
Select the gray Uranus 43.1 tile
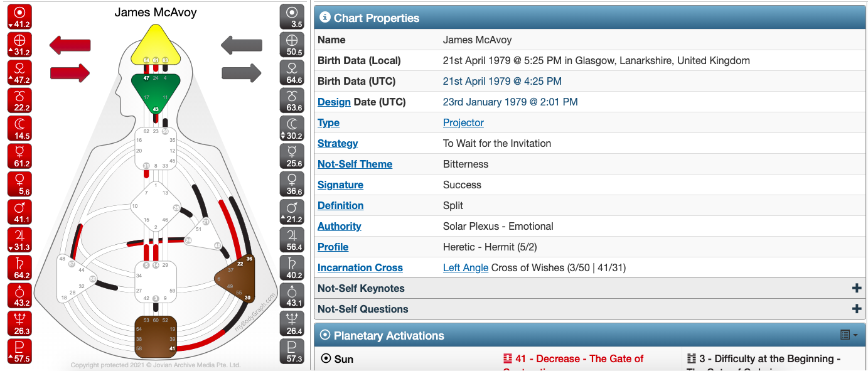tap(291, 296)
